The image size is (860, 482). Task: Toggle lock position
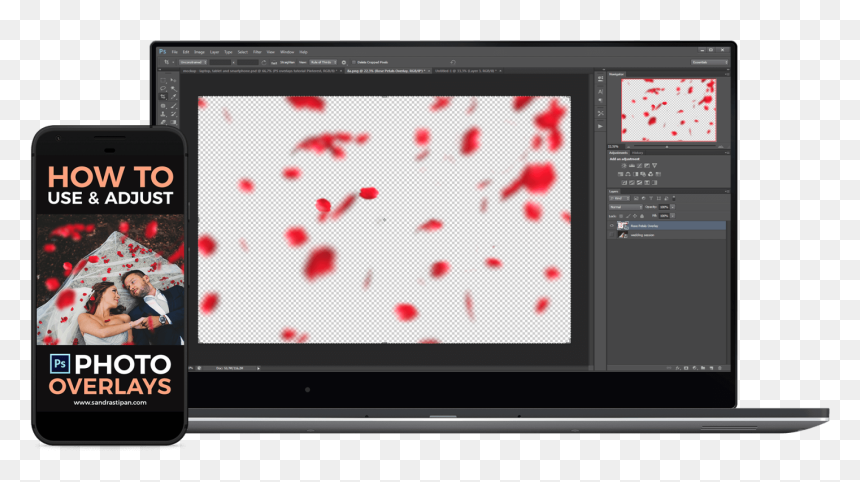(635, 216)
